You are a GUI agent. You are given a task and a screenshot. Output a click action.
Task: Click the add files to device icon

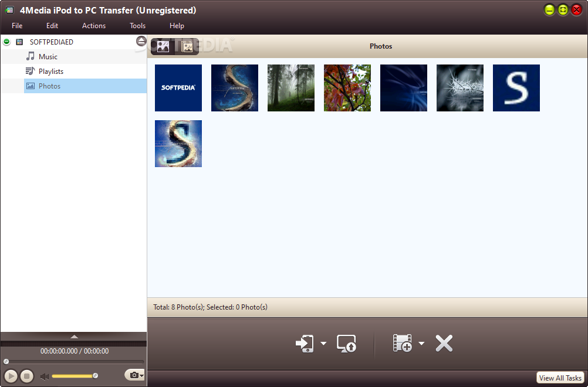(403, 343)
